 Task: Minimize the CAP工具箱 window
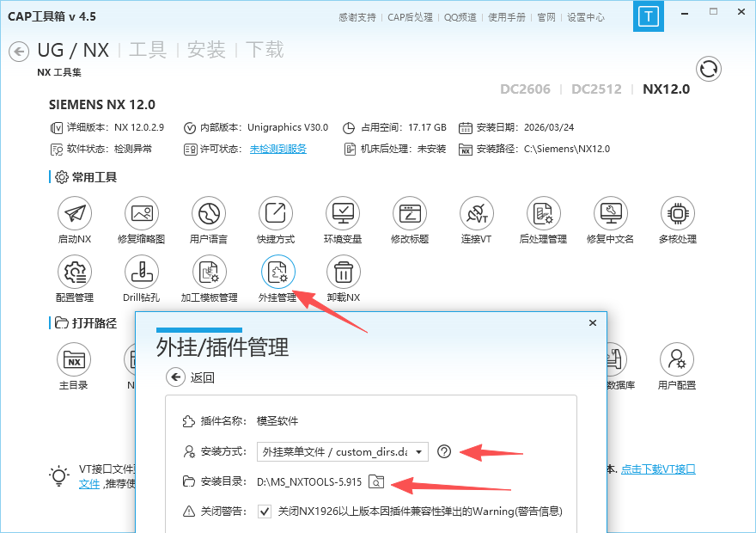click(684, 13)
